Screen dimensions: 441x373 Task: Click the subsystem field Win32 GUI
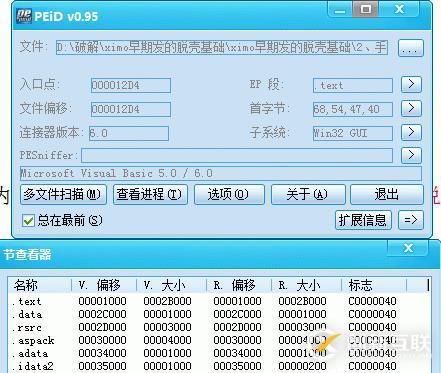[353, 133]
